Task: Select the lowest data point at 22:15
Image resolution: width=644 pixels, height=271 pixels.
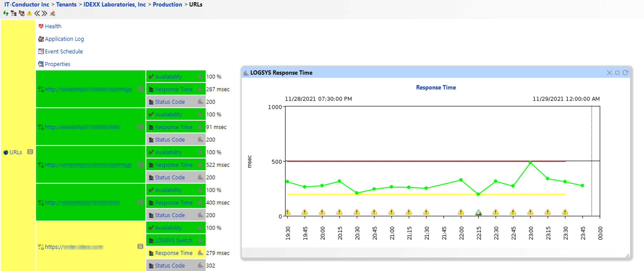Action: pos(478,194)
